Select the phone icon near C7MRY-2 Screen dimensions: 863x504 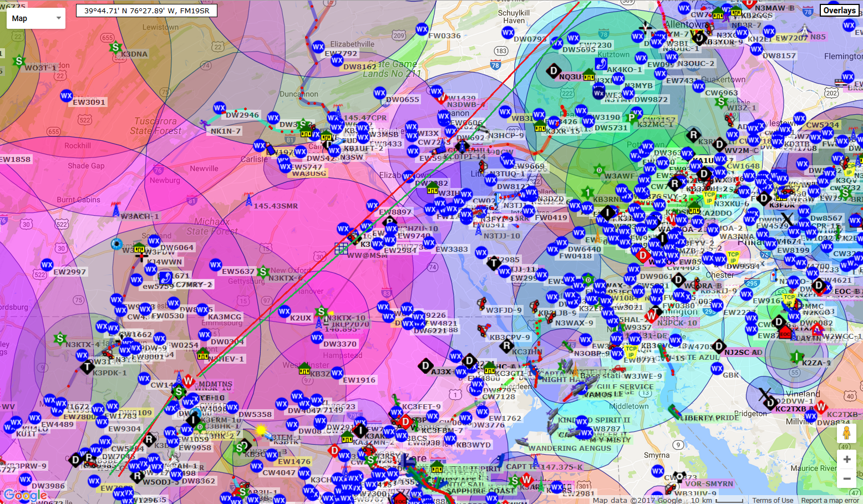pos(165,278)
